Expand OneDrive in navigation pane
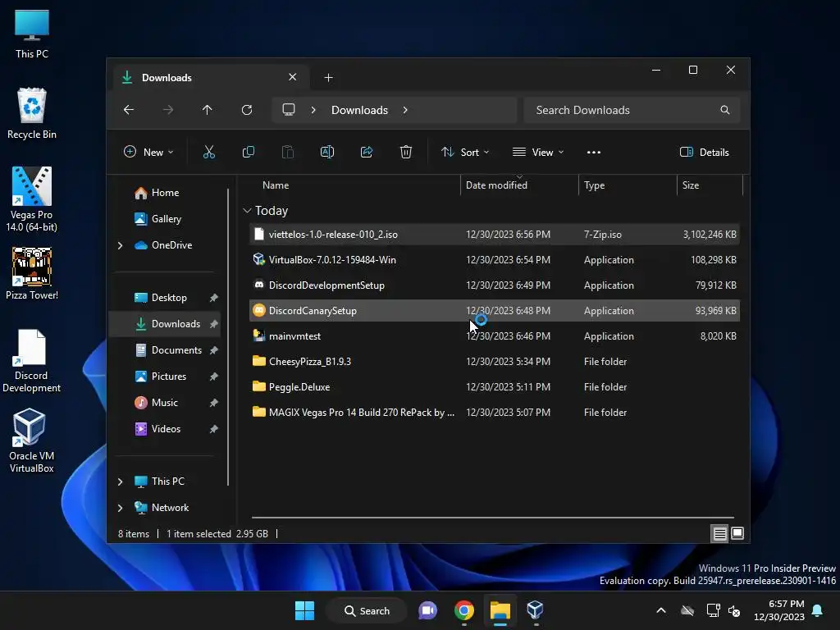840x630 pixels. tap(120, 245)
